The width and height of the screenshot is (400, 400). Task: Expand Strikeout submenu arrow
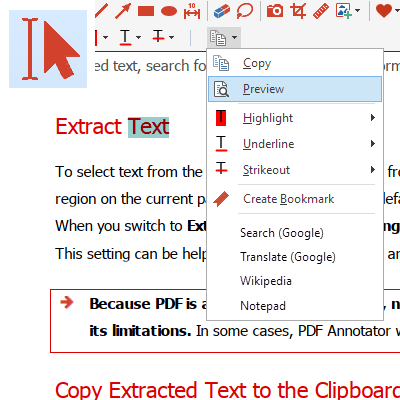pos(373,170)
